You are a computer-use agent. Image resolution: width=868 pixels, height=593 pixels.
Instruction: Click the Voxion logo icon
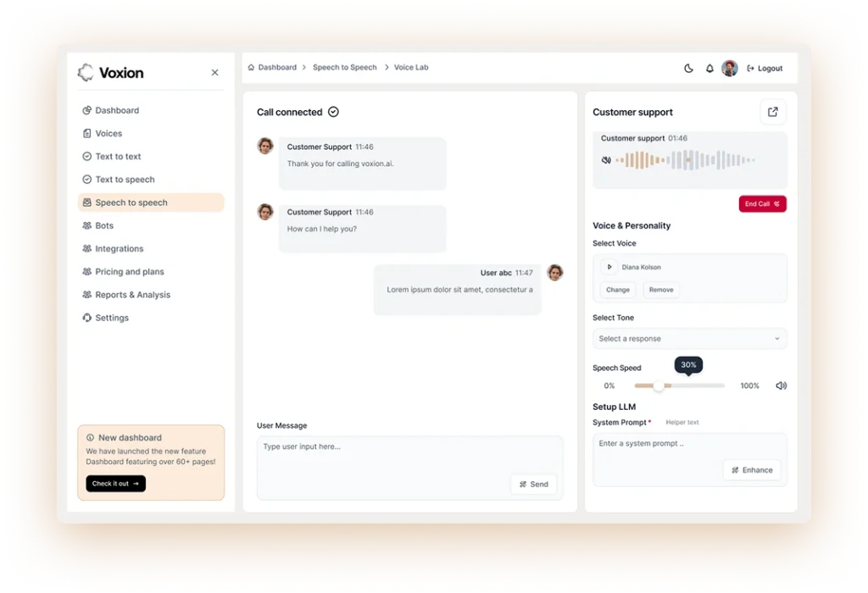click(x=86, y=72)
